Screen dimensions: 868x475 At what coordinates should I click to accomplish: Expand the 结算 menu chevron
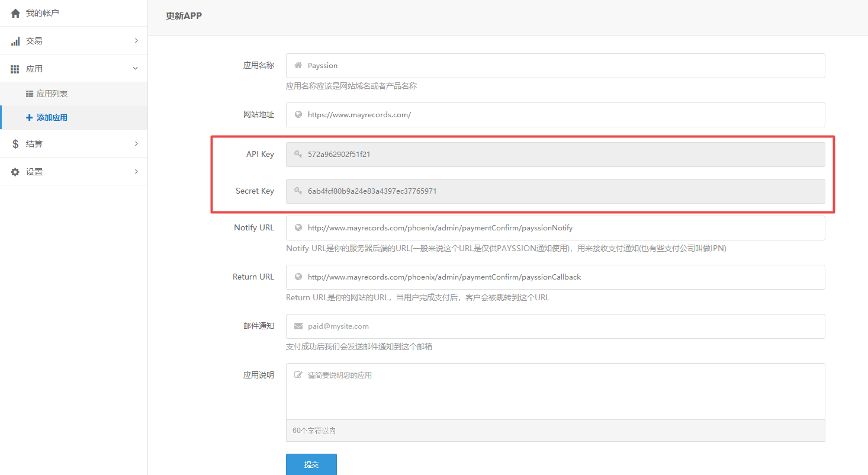(136, 143)
